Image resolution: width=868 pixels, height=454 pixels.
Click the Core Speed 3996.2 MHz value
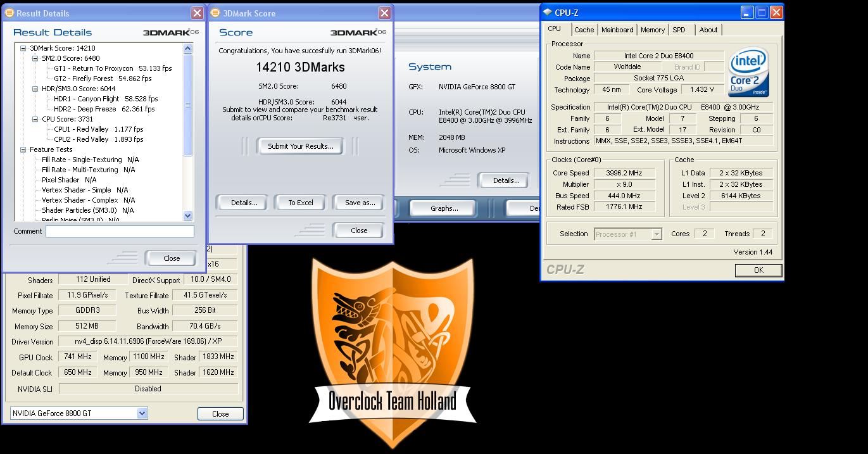(624, 173)
